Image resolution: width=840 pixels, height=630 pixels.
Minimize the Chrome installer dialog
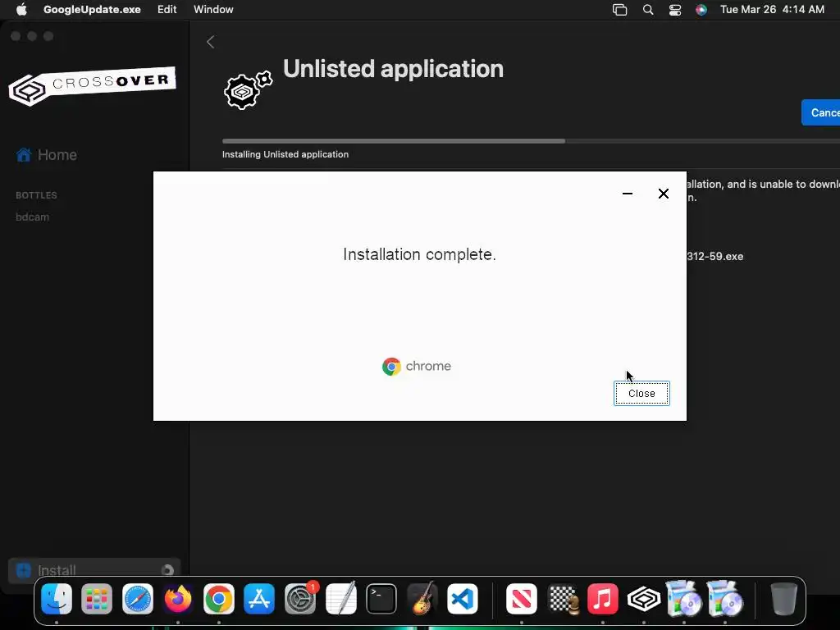point(628,194)
